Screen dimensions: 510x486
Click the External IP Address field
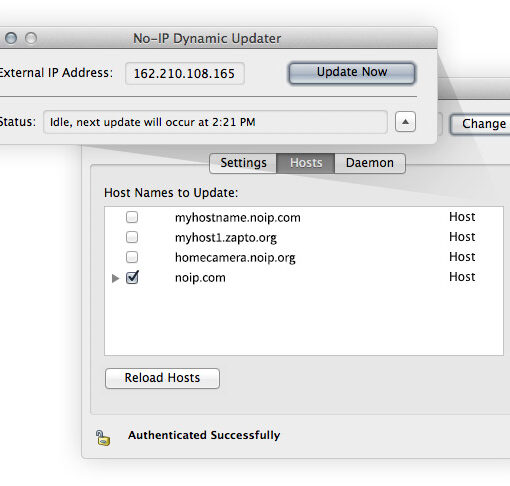185,73
